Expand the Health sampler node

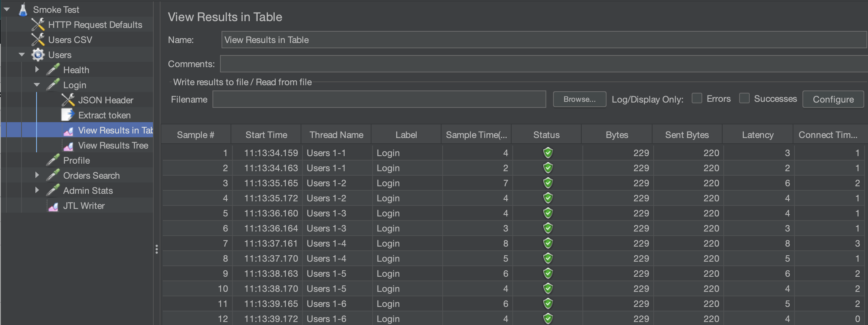tap(37, 70)
